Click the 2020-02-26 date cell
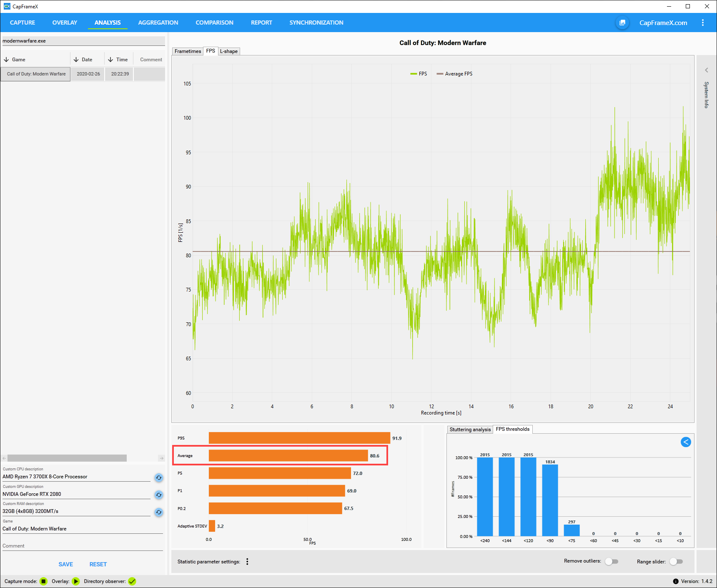The width and height of the screenshot is (717, 588). pos(88,74)
